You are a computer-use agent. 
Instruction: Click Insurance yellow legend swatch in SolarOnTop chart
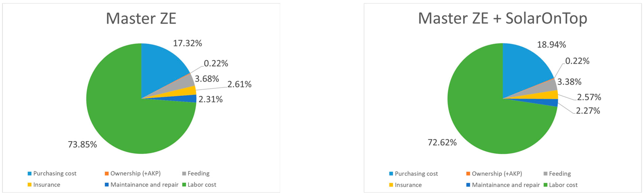[391, 185]
